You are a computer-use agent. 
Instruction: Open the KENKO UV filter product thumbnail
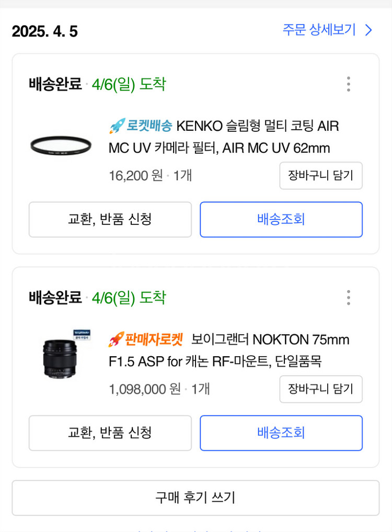click(61, 145)
